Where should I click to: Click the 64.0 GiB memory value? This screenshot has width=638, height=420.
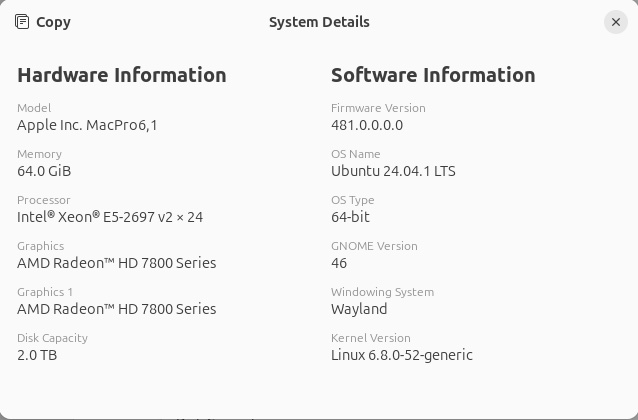[x=44, y=171]
